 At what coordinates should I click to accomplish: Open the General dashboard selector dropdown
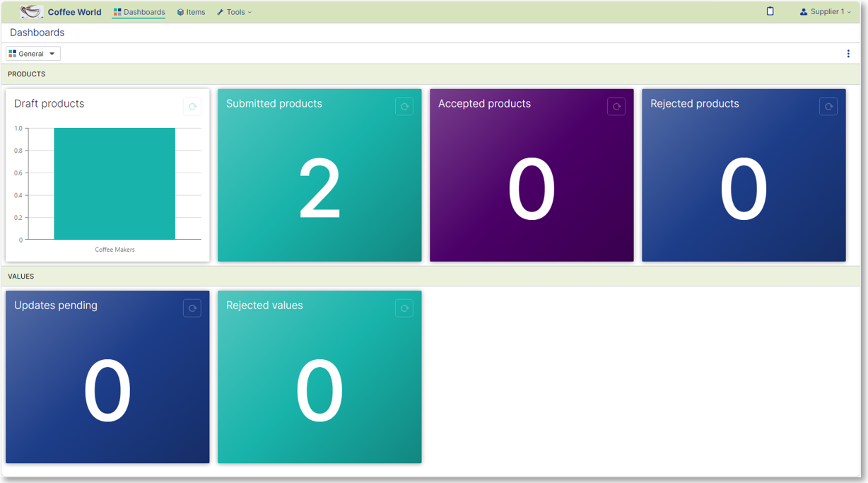tap(33, 54)
